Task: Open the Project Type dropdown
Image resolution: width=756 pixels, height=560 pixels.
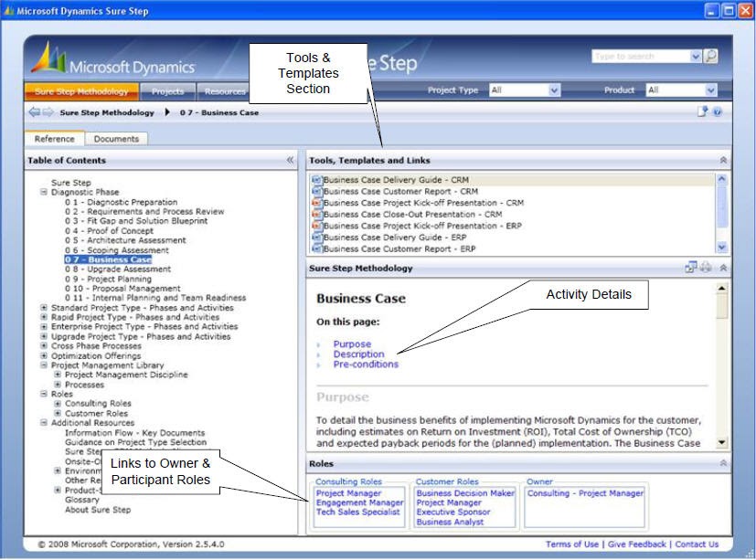Action: (551, 90)
